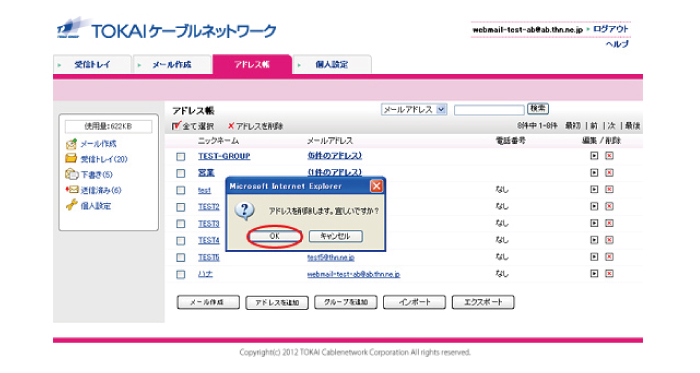This screenshot has width=700, height=373.
Task: Open the 受信トレイ tab
Action: coord(92,64)
